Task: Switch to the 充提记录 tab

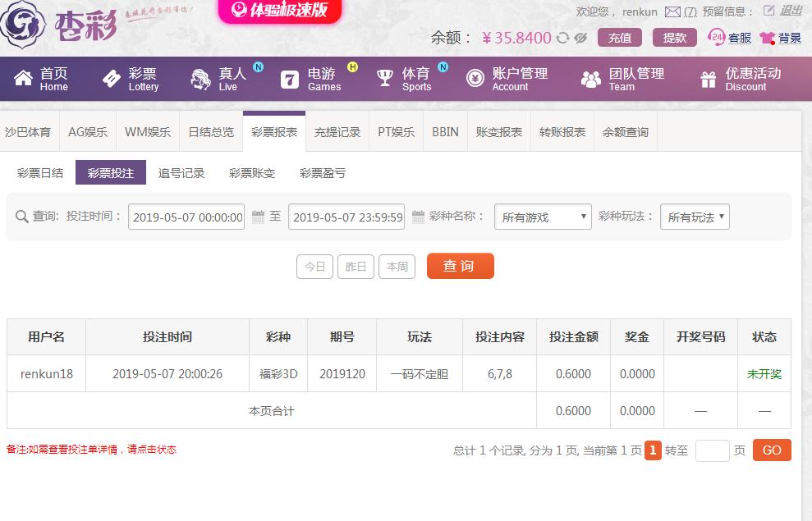Action: pyautogui.click(x=337, y=132)
